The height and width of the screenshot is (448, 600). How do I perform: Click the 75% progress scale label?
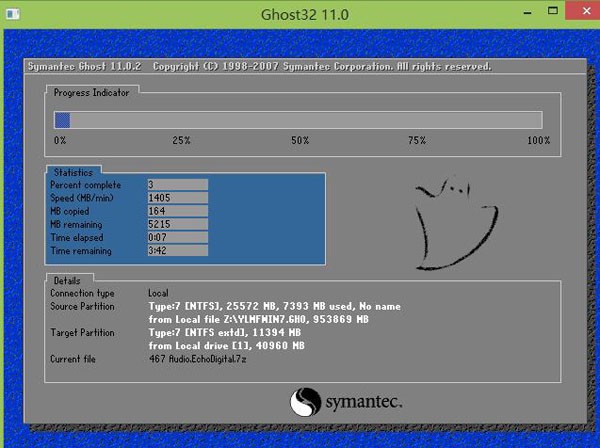point(417,140)
